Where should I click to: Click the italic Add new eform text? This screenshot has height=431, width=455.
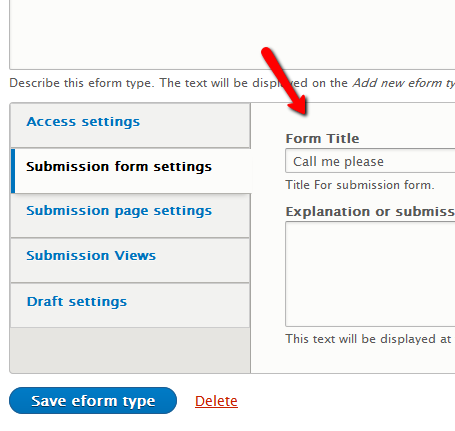point(403,83)
